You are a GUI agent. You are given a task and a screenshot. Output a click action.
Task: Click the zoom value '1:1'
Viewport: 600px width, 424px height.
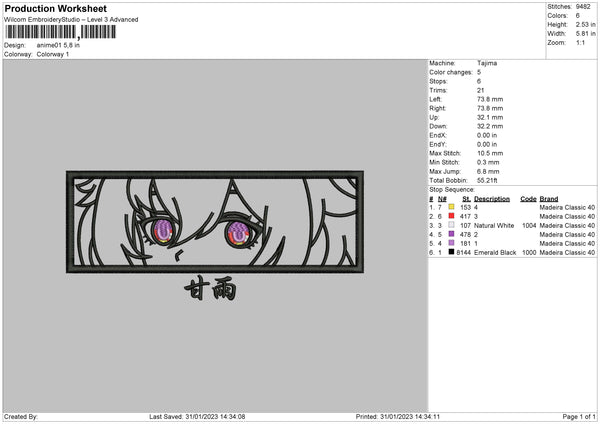point(580,42)
